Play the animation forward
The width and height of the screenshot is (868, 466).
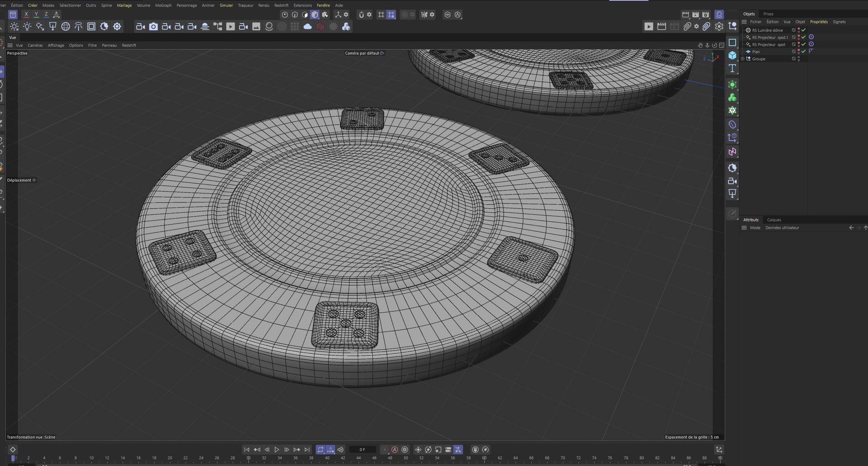[277, 450]
